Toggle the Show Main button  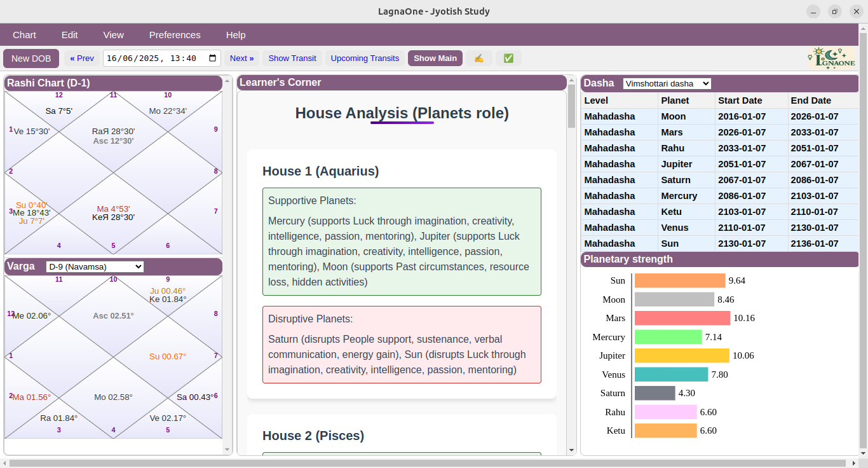435,58
